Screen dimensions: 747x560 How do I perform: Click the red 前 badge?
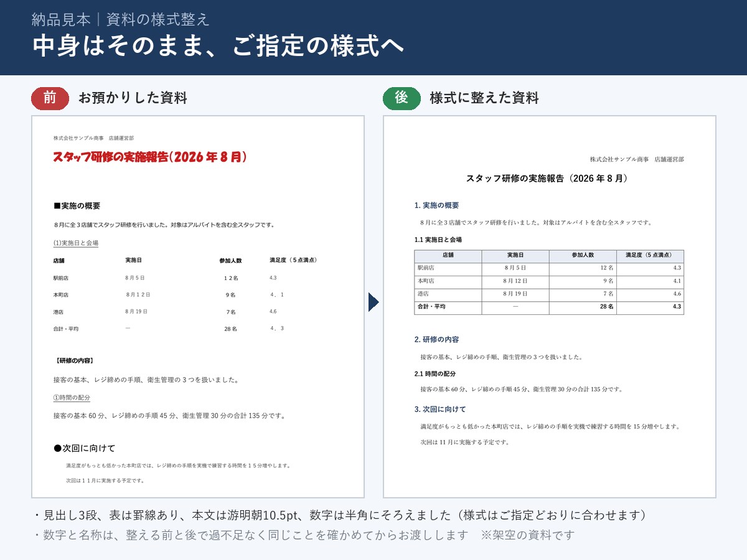point(50,98)
